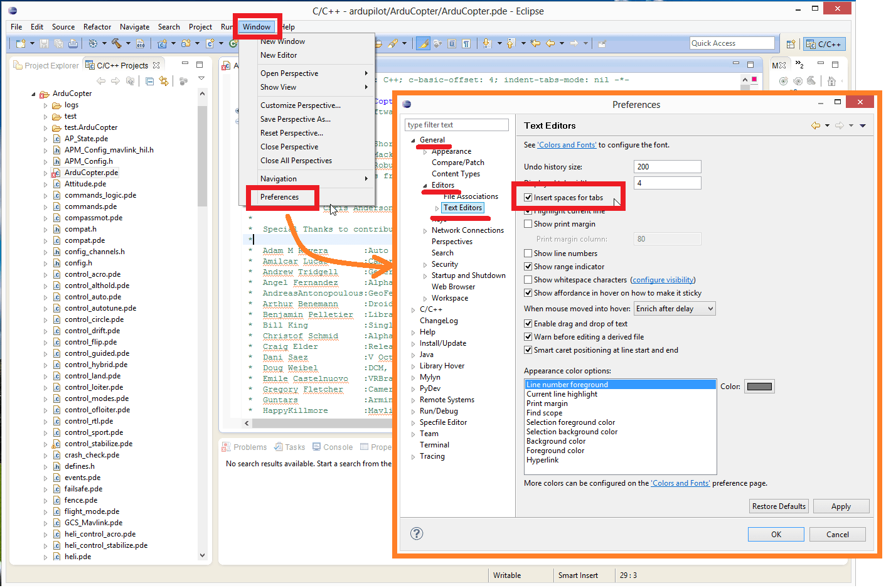
Task: Click the Save All toolbar icon
Action: 59,44
